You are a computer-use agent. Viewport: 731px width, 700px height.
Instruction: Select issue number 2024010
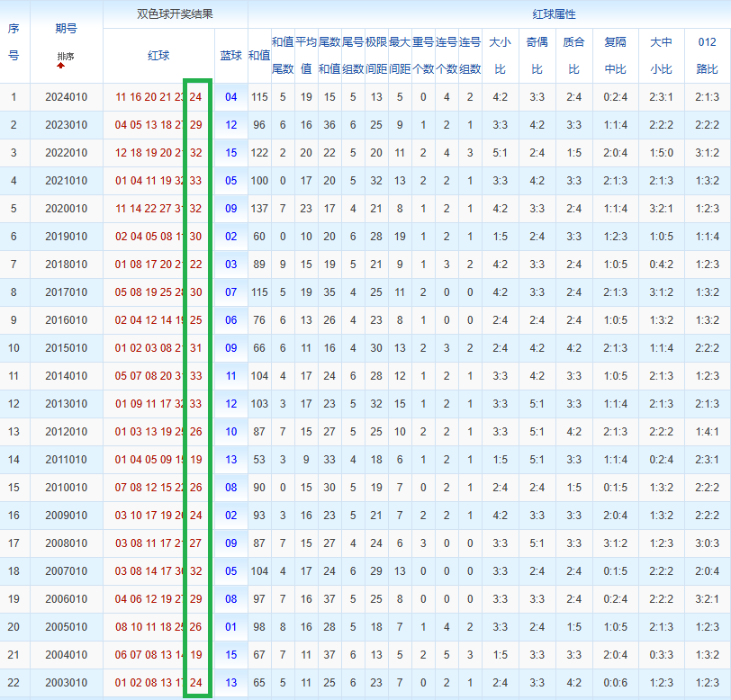coord(67,97)
